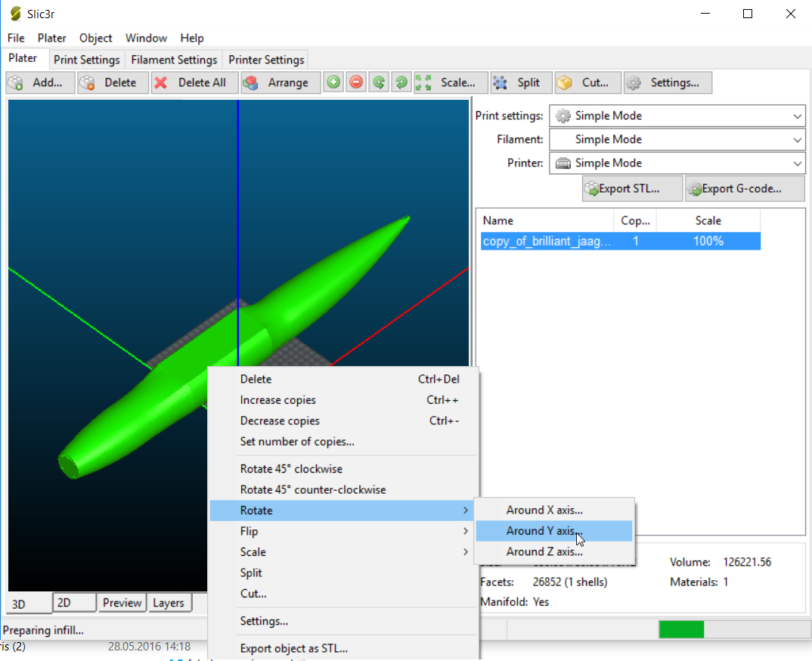Select Around Z axis... option

(x=554, y=551)
